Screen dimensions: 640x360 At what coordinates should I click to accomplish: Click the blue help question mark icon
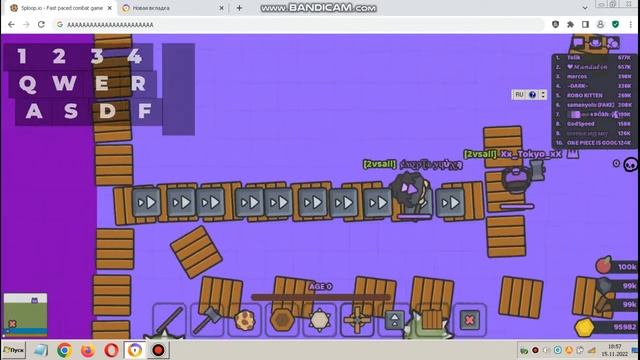(532, 95)
